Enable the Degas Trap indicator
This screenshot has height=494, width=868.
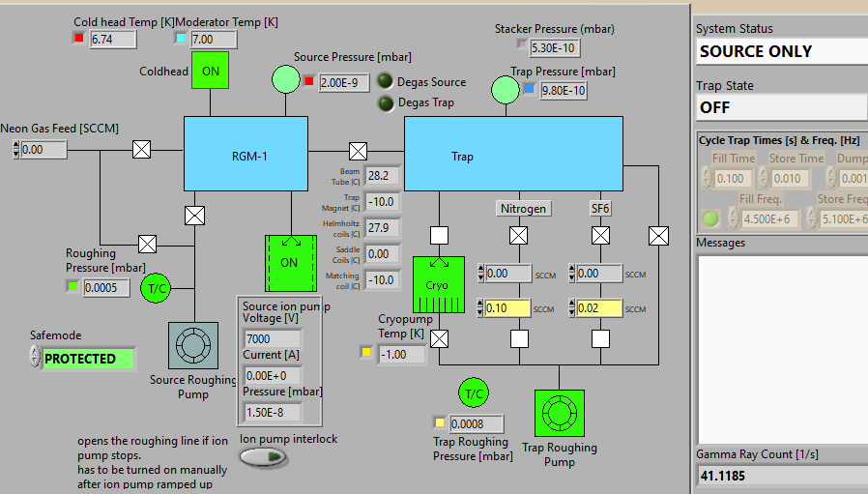[x=385, y=102]
